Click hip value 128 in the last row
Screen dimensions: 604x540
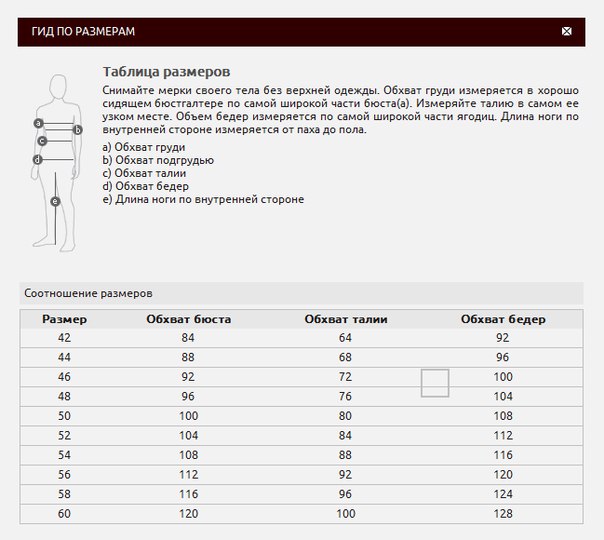coord(503,514)
